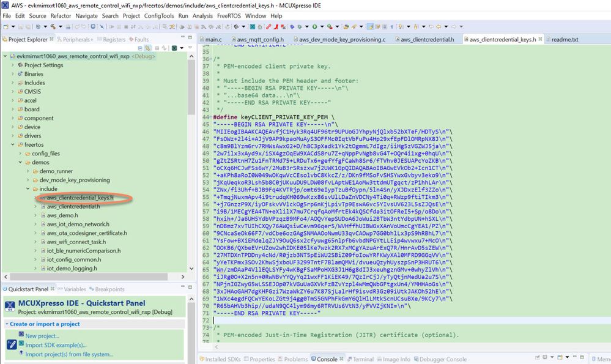Select aws_clientcredential_keys.h in Project Explorer
611x364 pixels.
(x=80, y=198)
